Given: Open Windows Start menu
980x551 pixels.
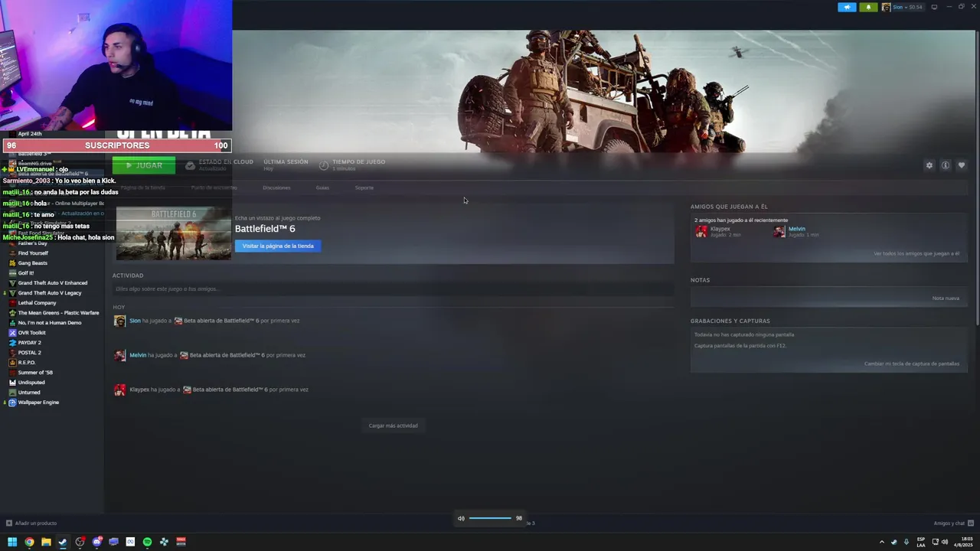Looking at the screenshot, I should (12, 542).
